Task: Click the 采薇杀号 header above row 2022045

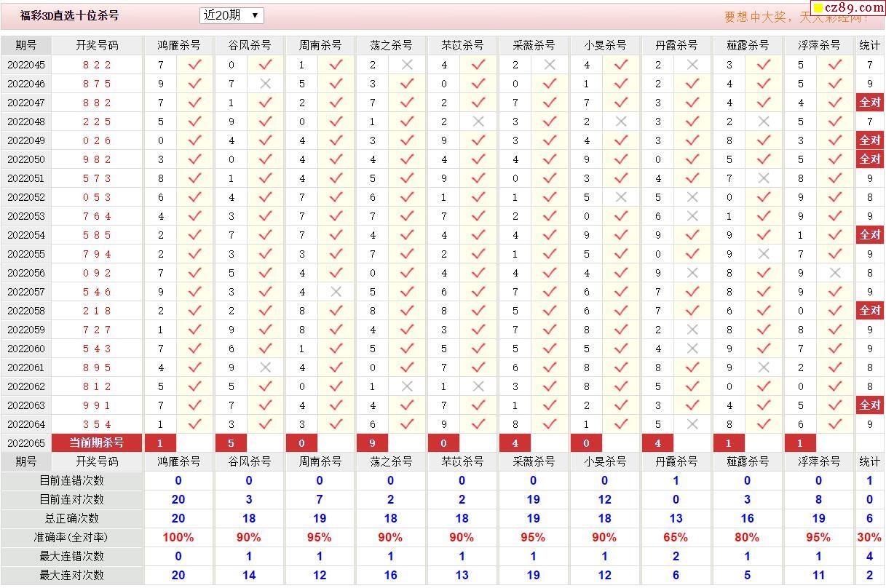Action: tap(534, 45)
